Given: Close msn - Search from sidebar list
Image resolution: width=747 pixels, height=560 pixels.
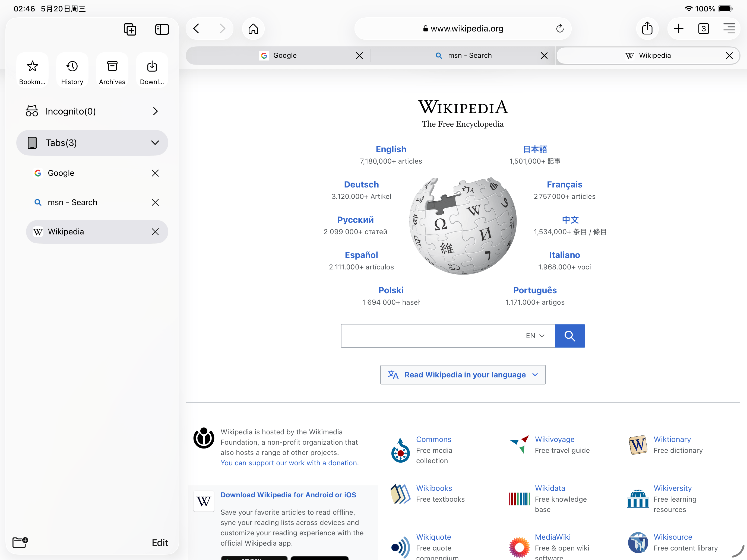Looking at the screenshot, I should [155, 202].
